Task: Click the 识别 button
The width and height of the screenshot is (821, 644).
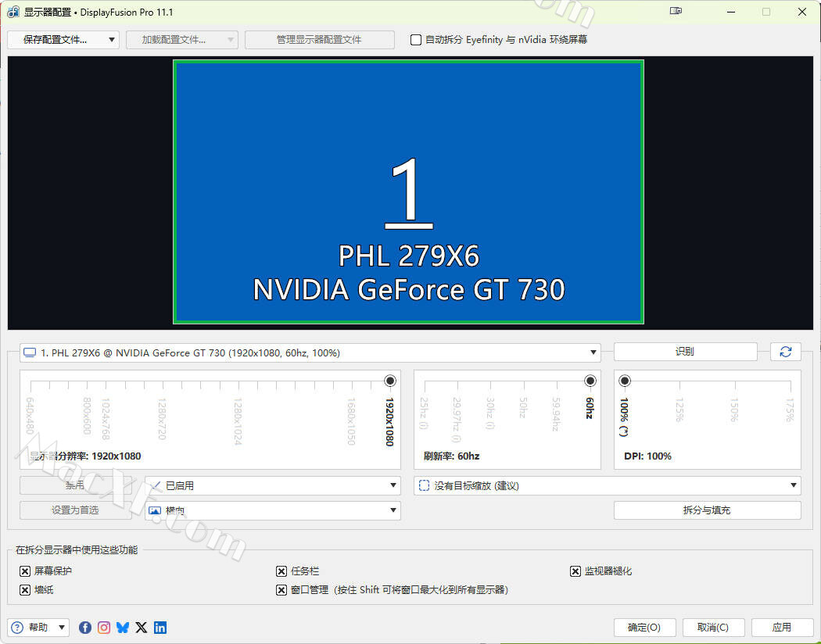Action: coord(685,352)
